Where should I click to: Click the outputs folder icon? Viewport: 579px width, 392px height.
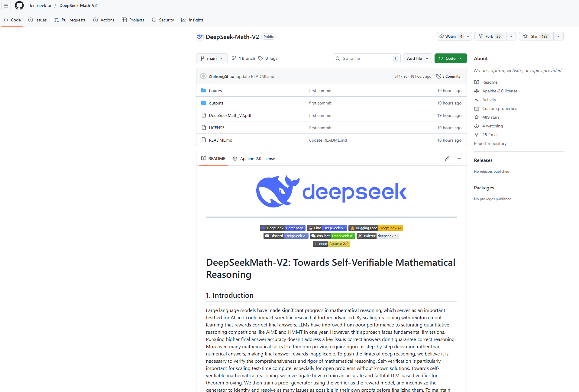(x=204, y=103)
